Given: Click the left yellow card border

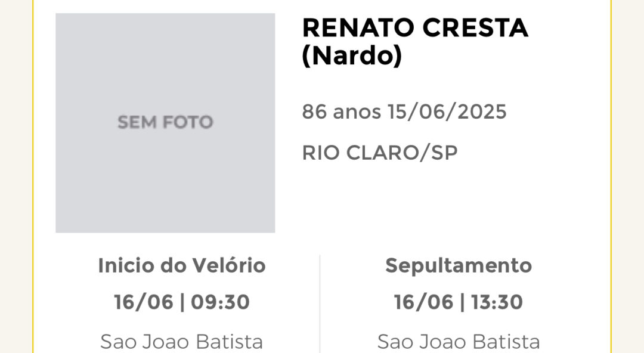Looking at the screenshot, I should [x=33, y=176].
